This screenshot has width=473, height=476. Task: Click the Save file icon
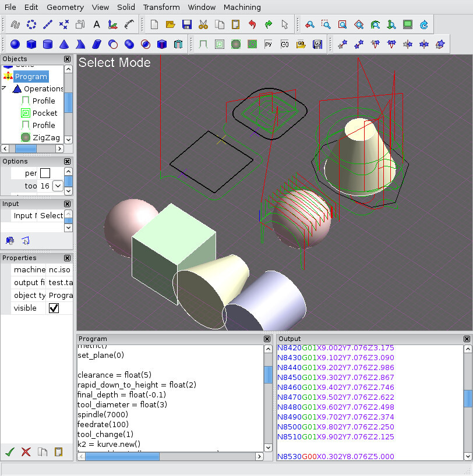click(186, 24)
